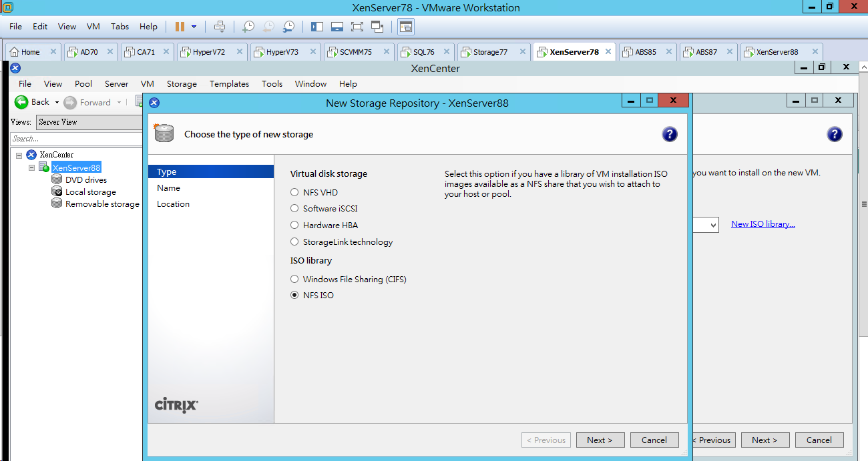This screenshot has height=461, width=868.
Task: Click the help icon in New Storage Repository dialog
Action: pyautogui.click(x=670, y=134)
